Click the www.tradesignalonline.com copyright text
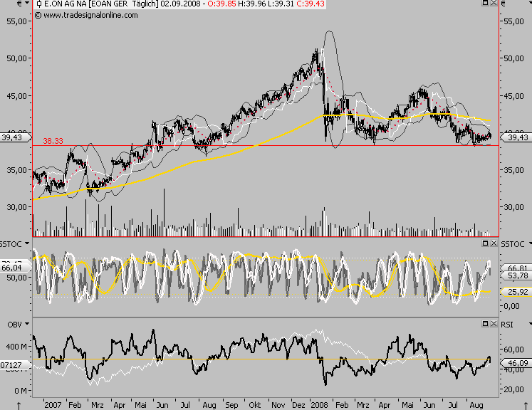This screenshot has height=410, width=532. coord(86,15)
